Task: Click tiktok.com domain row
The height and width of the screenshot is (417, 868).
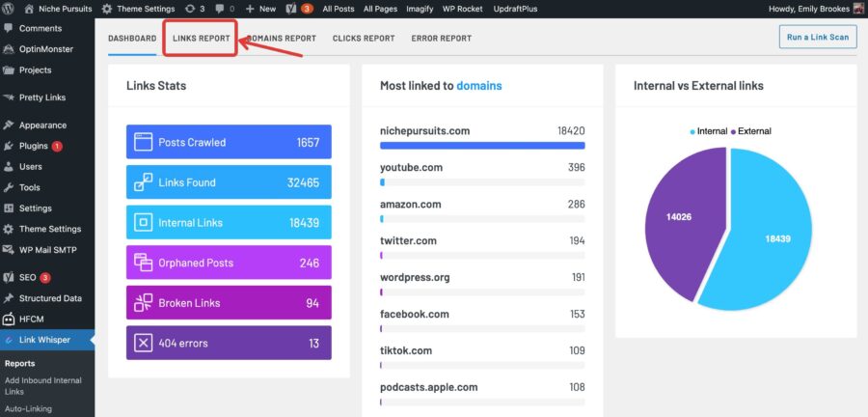Action: click(482, 356)
